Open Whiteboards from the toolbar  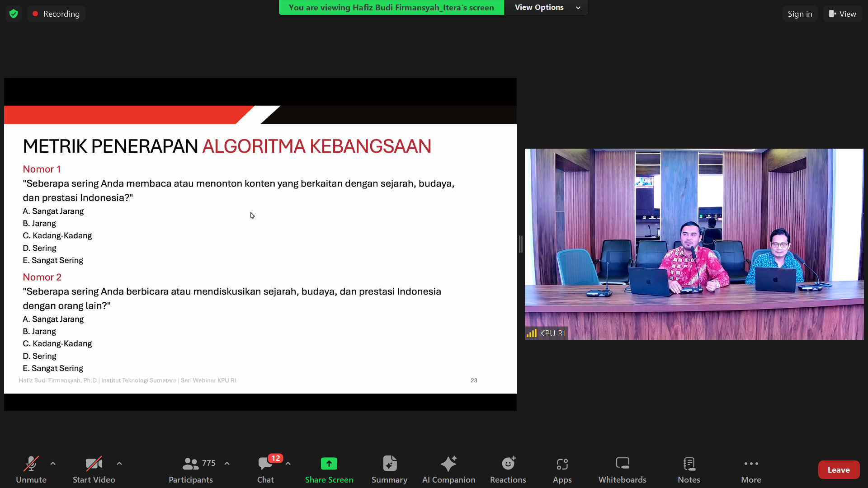[622, 464]
